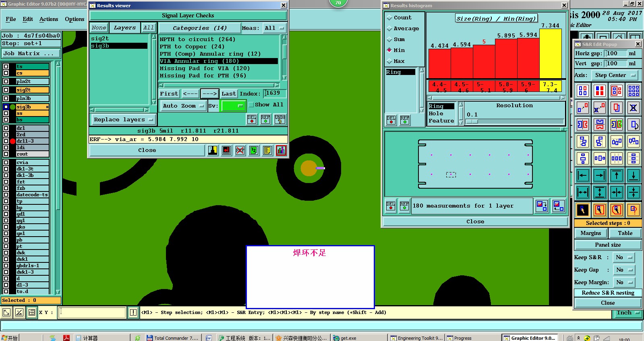Click the red-and-blue four-block icon in S&R popup
This screenshot has width=644, height=341.
pyautogui.click(x=600, y=91)
